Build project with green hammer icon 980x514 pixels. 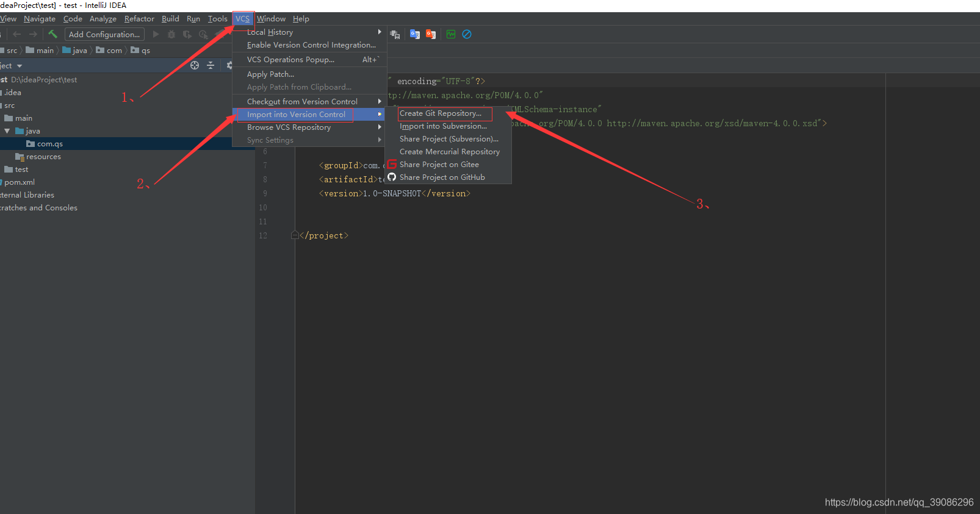pos(52,34)
